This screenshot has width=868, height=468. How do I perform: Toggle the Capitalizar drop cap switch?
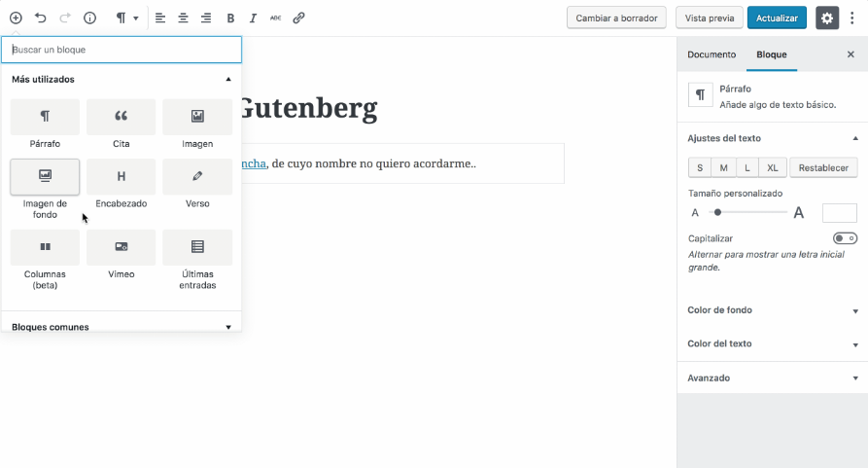[x=846, y=238]
